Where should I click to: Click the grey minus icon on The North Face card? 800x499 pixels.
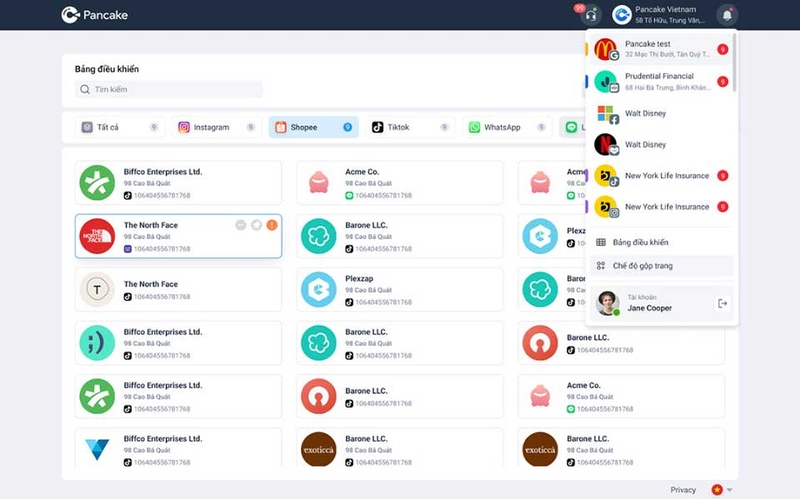pyautogui.click(x=240, y=225)
